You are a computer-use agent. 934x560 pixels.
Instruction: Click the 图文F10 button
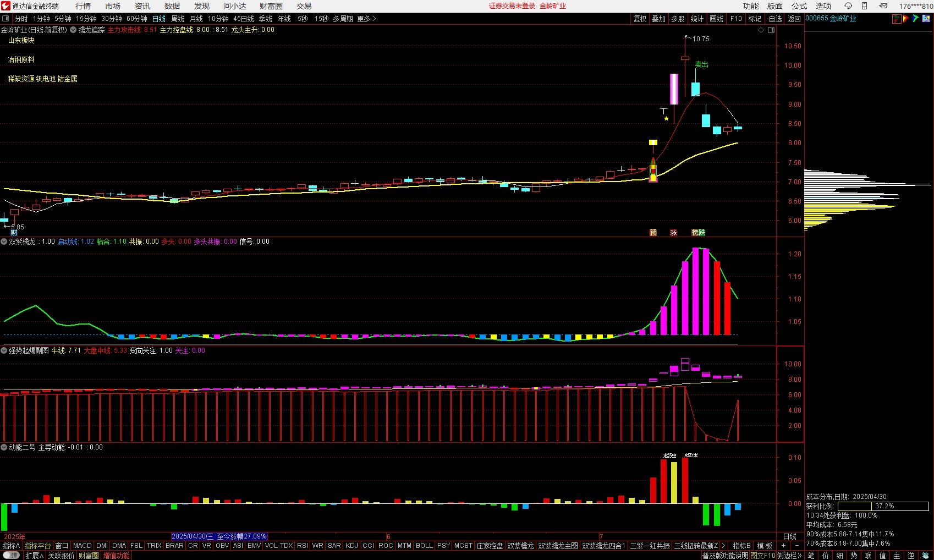coord(762,556)
